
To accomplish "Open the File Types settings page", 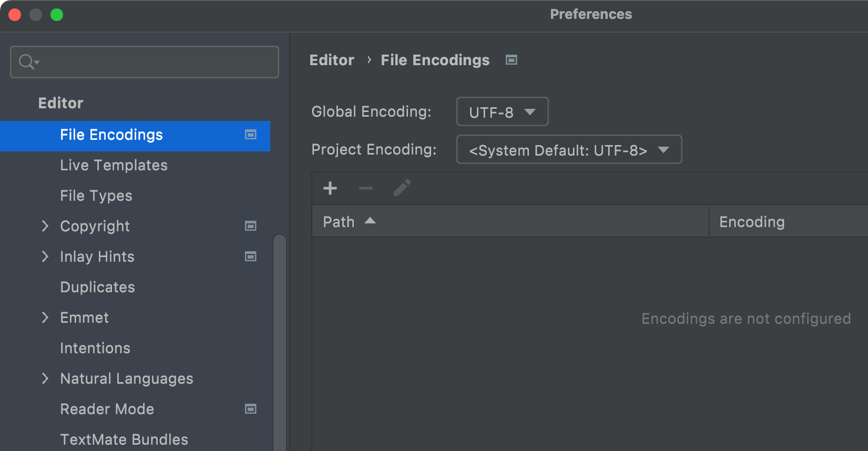I will pyautogui.click(x=96, y=196).
